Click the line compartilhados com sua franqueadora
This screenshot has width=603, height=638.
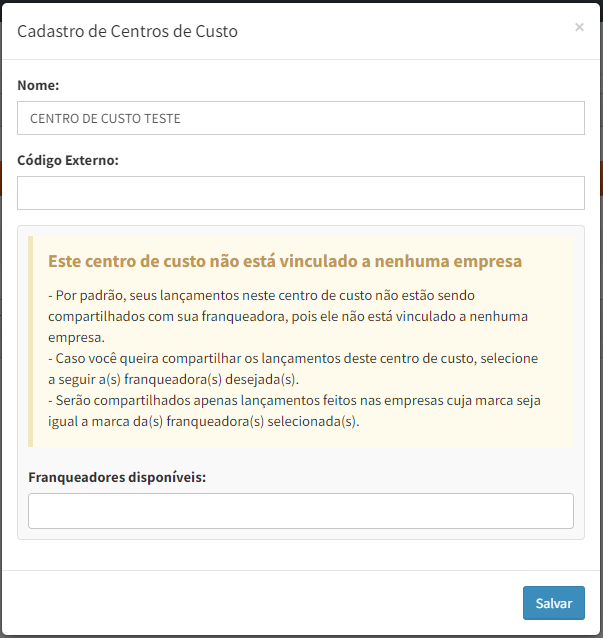(x=288, y=317)
